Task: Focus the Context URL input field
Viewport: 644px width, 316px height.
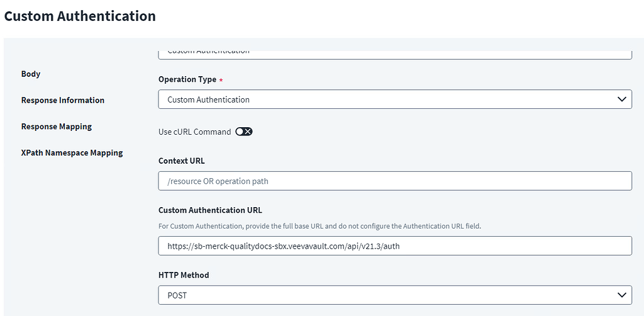Action: click(394, 181)
